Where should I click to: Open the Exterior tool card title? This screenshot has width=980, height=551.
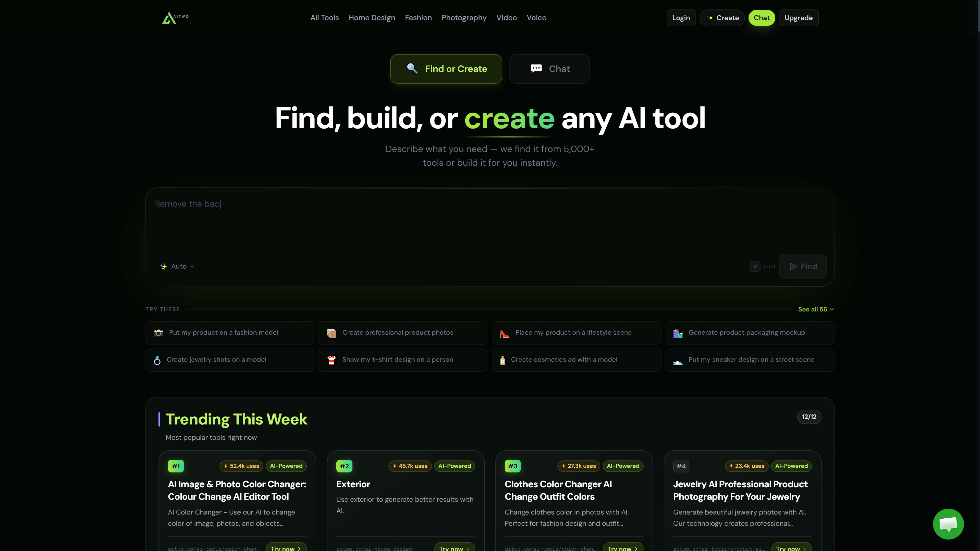point(353,484)
